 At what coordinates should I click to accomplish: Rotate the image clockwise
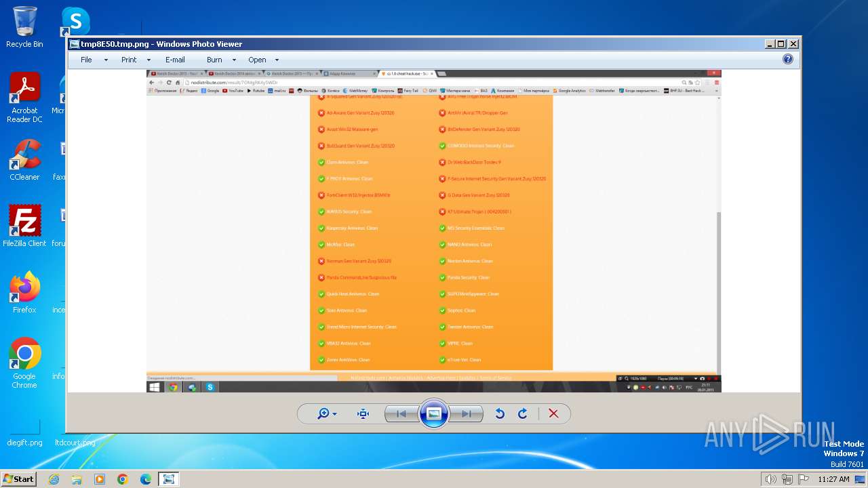click(x=523, y=413)
